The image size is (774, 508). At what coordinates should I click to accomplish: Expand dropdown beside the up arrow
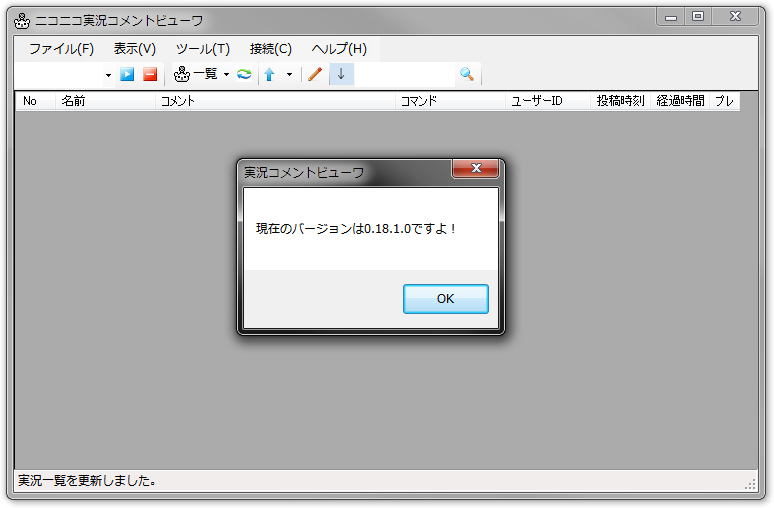point(289,75)
